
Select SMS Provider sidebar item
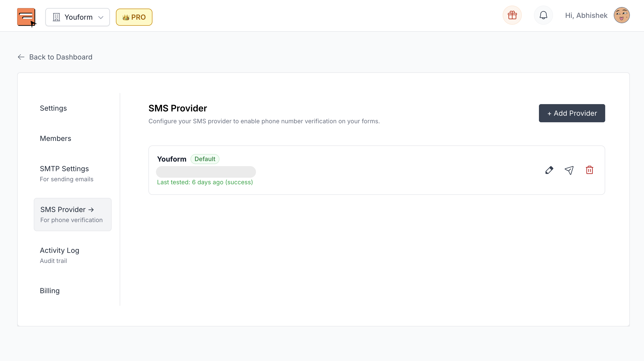(x=73, y=215)
